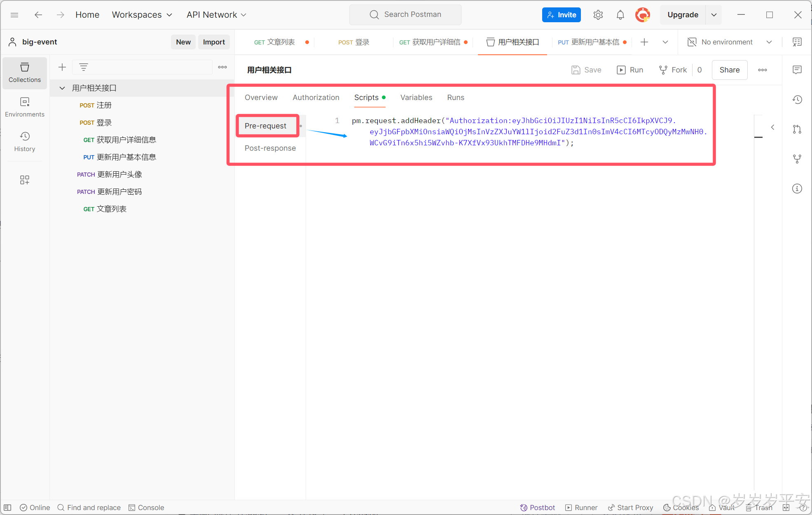Open Postbot from the status bar
This screenshot has height=515, width=812.
538,508
